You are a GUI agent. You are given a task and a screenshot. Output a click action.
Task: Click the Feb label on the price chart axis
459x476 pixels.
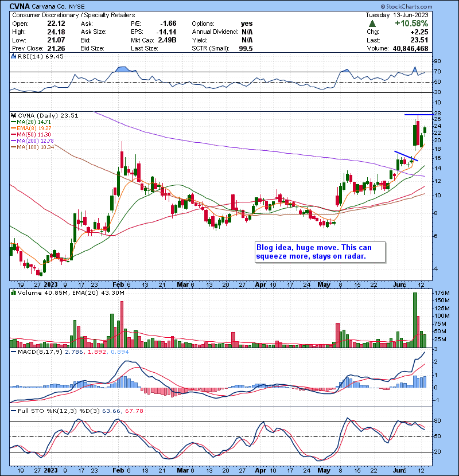click(x=118, y=285)
